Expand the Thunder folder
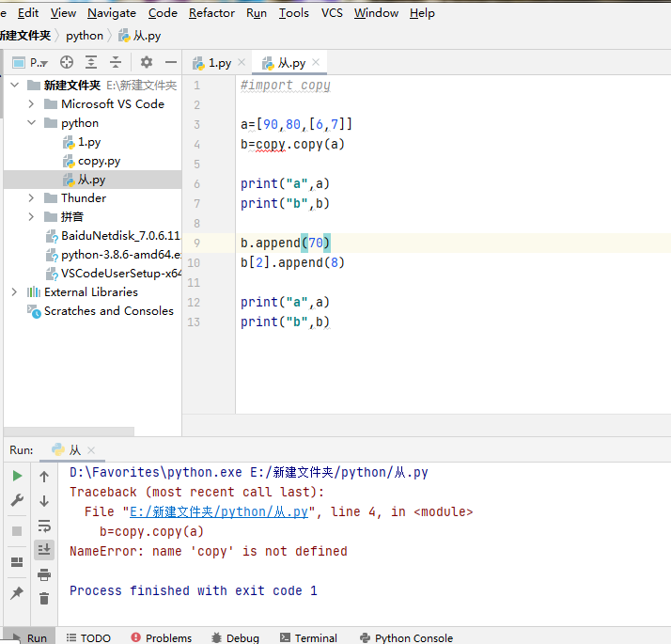The height and width of the screenshot is (644, 671). [31, 197]
